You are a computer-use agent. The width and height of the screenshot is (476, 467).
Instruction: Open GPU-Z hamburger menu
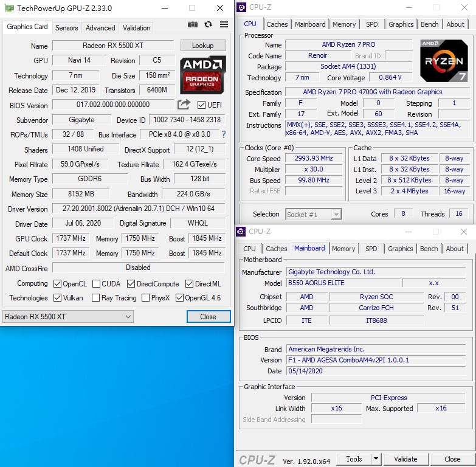(224, 24)
